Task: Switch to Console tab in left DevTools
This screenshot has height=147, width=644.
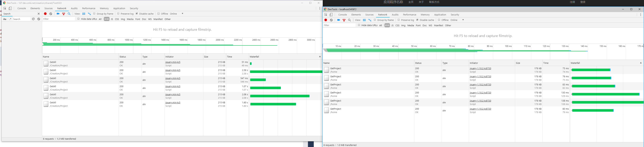Action: [22, 8]
